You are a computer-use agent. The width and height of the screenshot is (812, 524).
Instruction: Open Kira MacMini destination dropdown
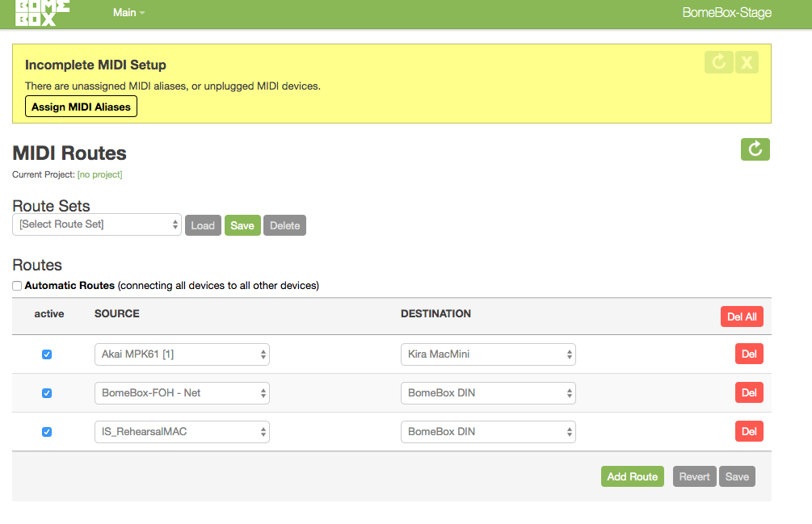(x=488, y=354)
